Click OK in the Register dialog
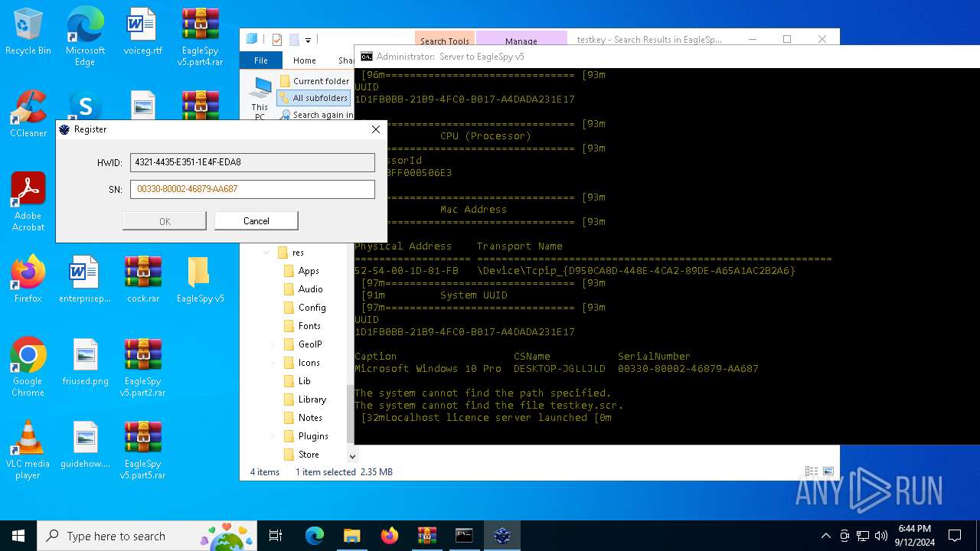Screen dimensions: 980x551 pos(165,221)
